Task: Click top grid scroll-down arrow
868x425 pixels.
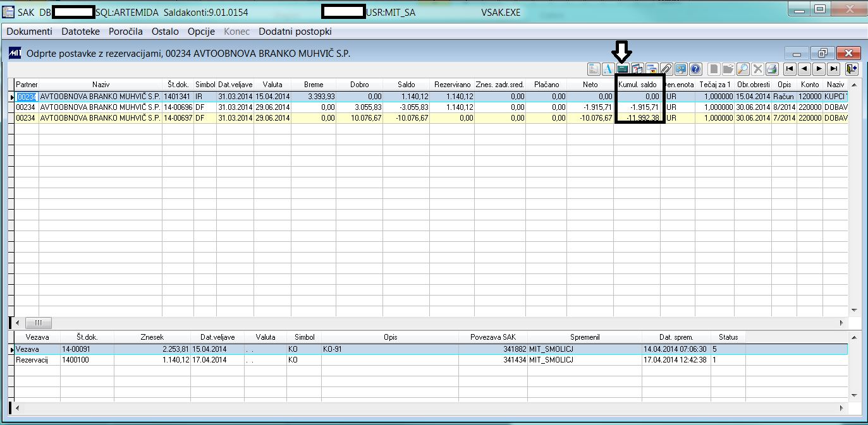Action: coord(854,310)
